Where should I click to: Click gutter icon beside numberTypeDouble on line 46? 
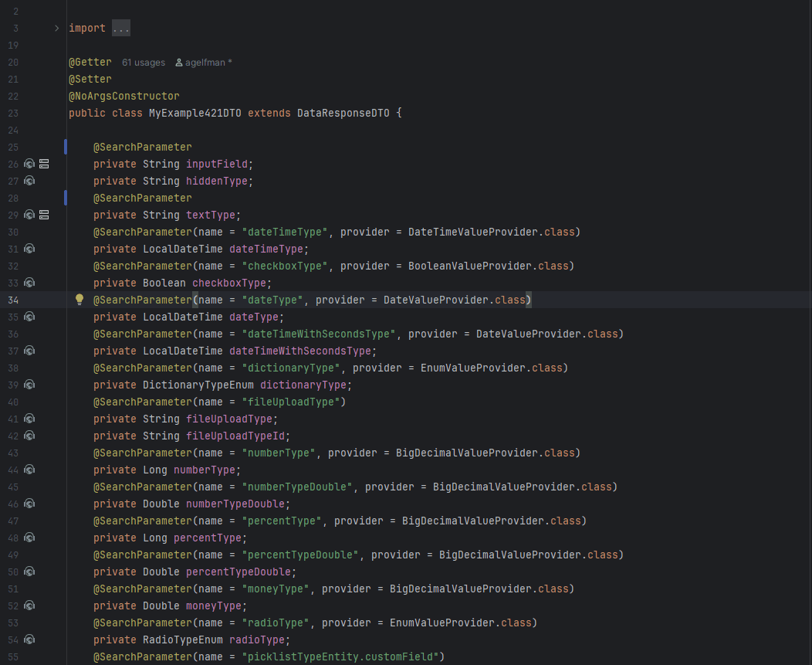[29, 504]
